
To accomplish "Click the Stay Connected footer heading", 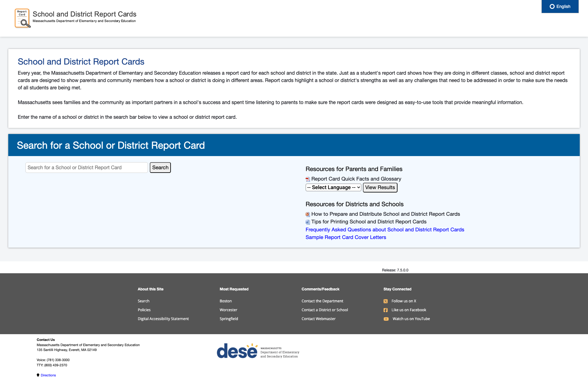I will (x=397, y=289).
